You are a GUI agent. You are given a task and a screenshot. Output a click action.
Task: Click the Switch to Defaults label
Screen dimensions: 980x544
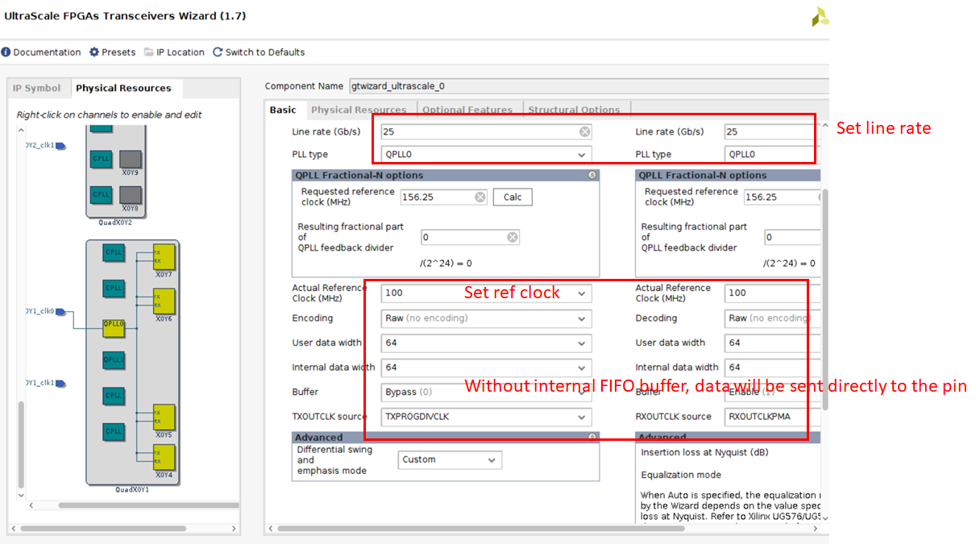(x=265, y=52)
